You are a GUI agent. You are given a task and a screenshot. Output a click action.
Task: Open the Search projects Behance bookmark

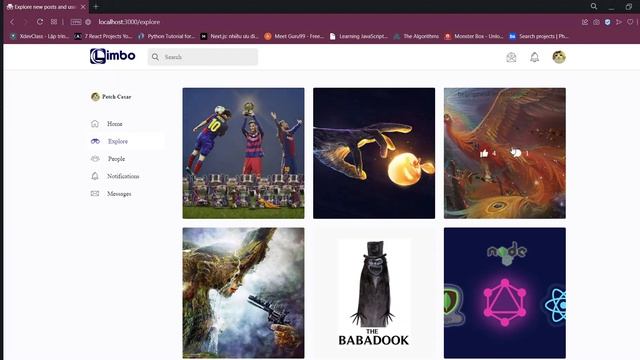[539, 36]
